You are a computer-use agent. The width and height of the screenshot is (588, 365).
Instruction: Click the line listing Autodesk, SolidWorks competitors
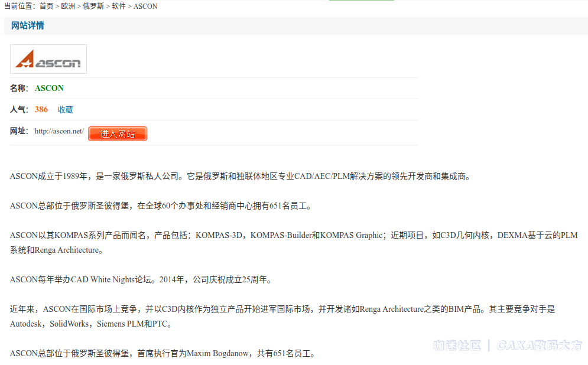pos(91,324)
